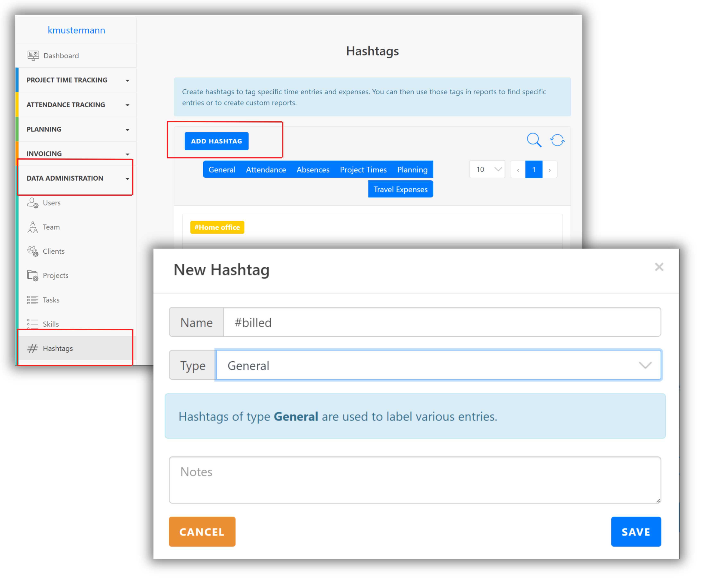
Task: Click the Add Hashtag button
Action: tap(216, 141)
